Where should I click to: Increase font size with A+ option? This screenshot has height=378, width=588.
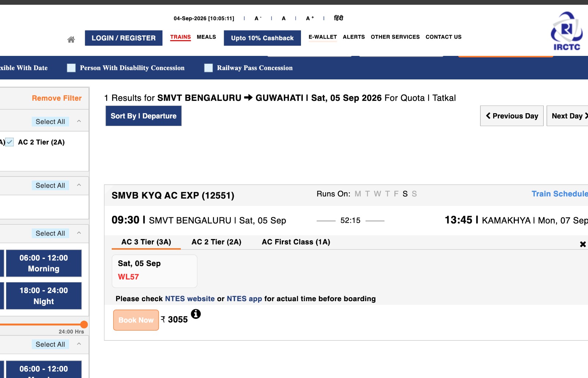(310, 18)
